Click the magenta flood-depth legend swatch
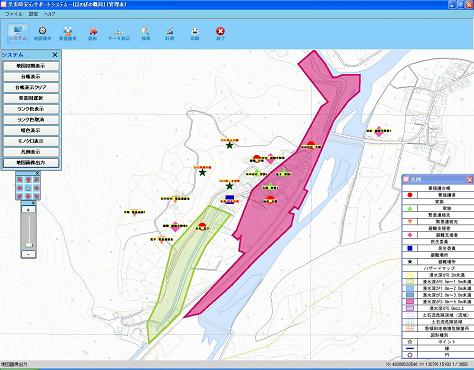 tap(410, 302)
